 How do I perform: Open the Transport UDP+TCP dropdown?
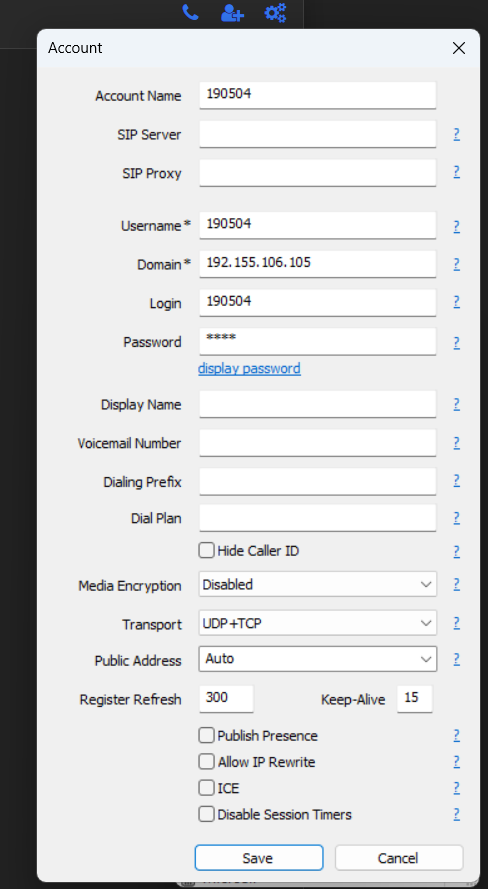tap(317, 623)
